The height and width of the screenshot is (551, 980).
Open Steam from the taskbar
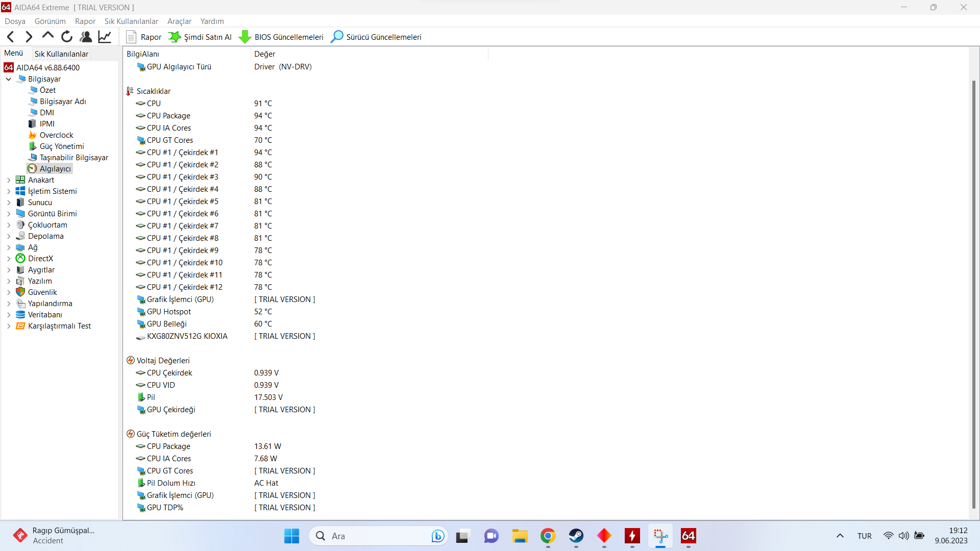pyautogui.click(x=576, y=536)
